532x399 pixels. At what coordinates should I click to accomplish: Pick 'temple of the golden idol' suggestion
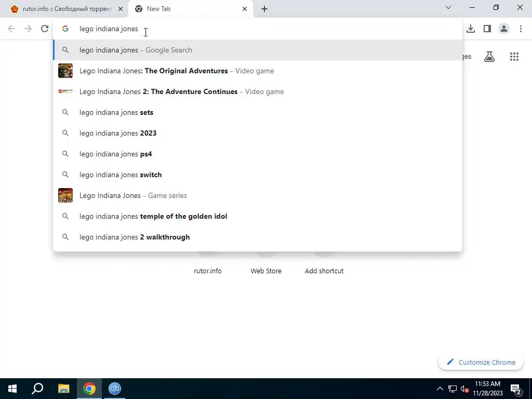tap(258, 216)
